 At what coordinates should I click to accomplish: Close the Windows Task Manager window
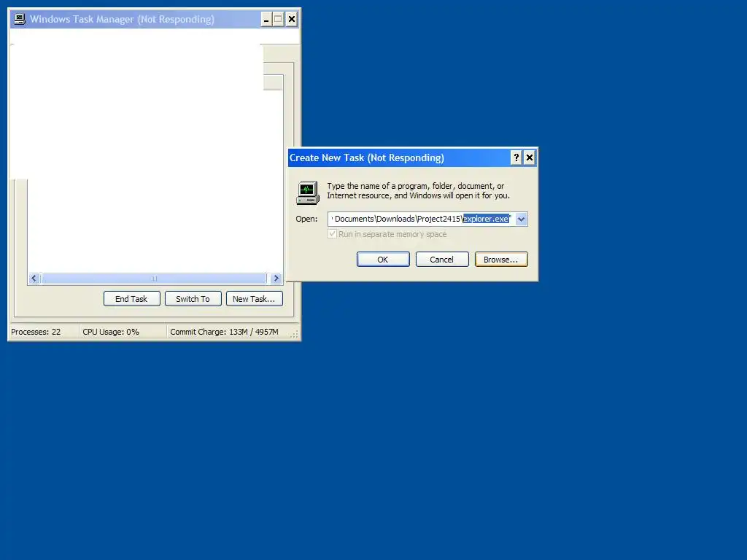pyautogui.click(x=292, y=20)
